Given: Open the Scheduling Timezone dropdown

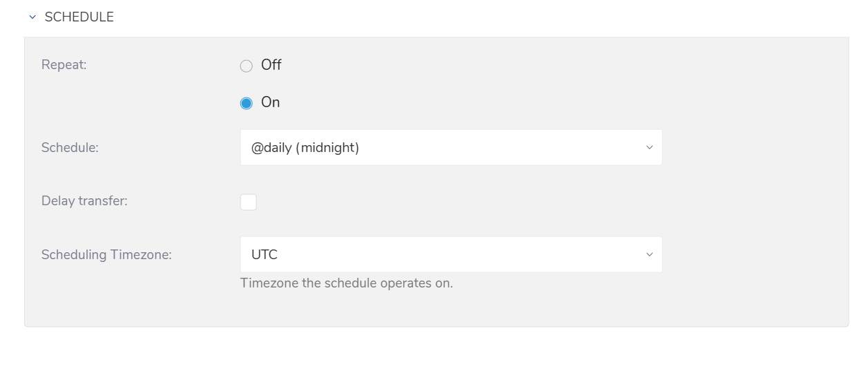Looking at the screenshot, I should coord(451,254).
